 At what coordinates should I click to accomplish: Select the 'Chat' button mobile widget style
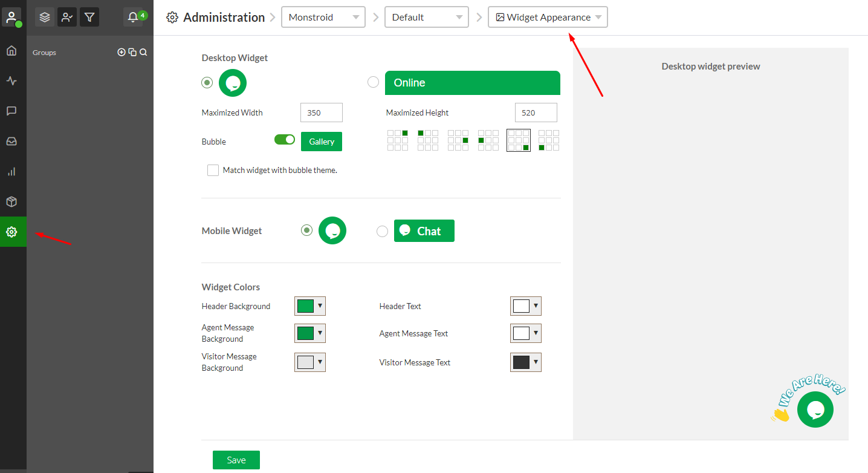click(x=382, y=231)
